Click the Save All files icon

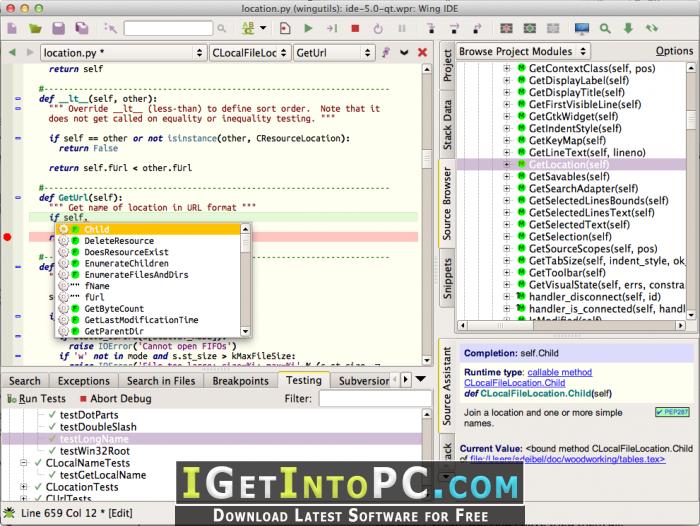coord(82,29)
